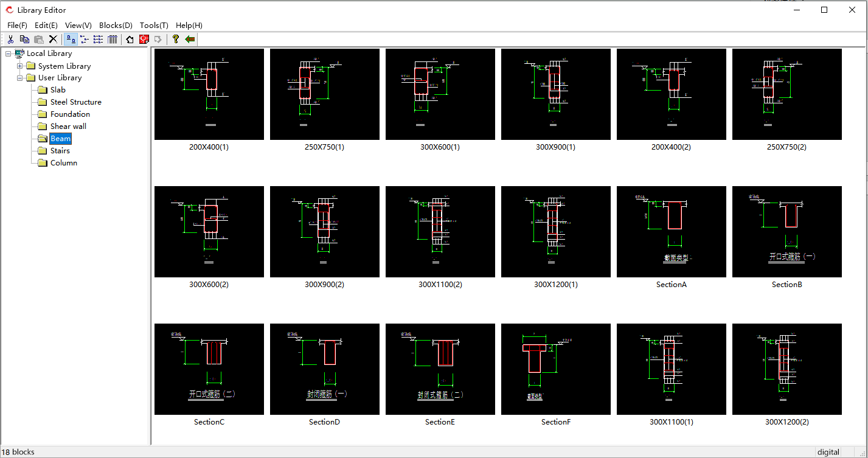Image resolution: width=868 pixels, height=458 pixels.
Task: Open the Tools(T) menu
Action: (x=154, y=26)
